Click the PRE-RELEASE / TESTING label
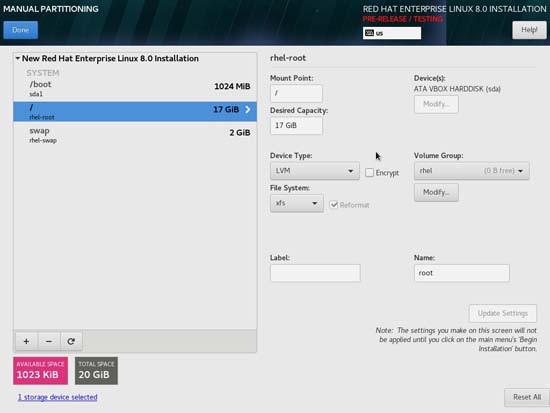Image resolution: width=550 pixels, height=413 pixels. 403,19
